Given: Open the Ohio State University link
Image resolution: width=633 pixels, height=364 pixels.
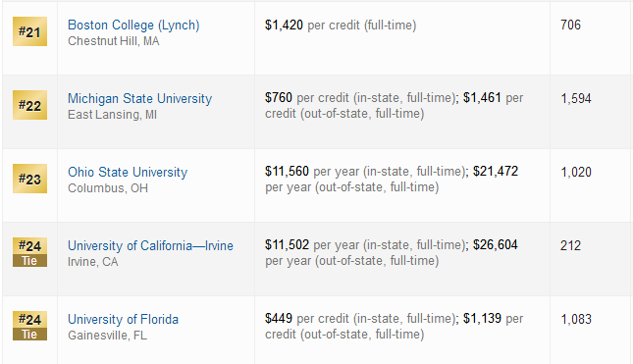Looking at the screenshot, I should tap(128, 172).
